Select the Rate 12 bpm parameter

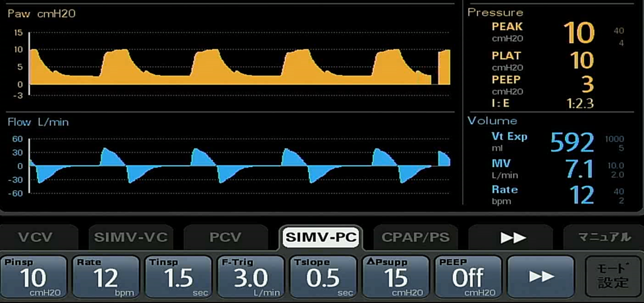[x=106, y=276]
